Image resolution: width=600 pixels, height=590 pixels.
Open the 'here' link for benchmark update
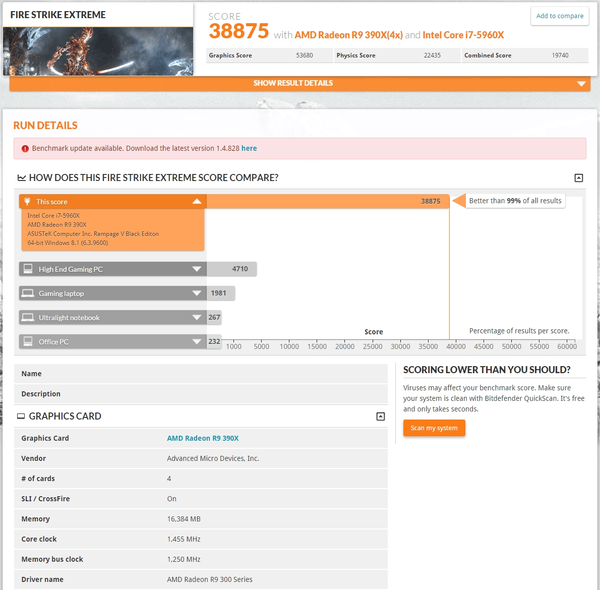coord(249,148)
